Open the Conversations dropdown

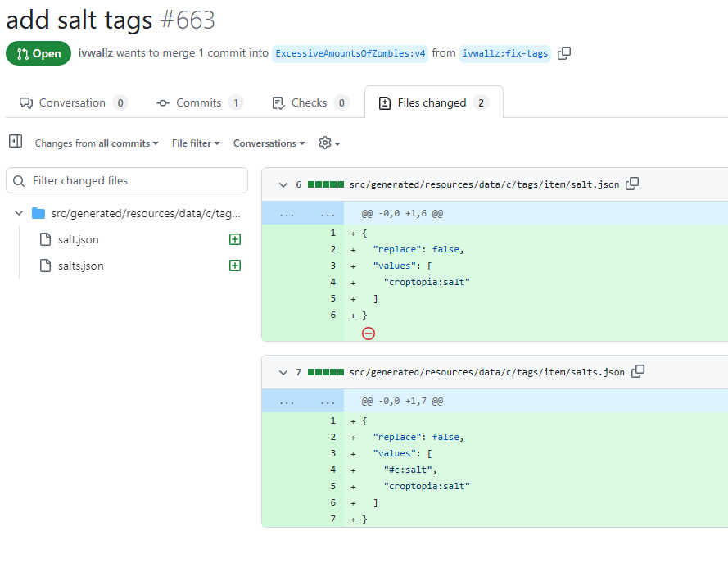(x=269, y=143)
